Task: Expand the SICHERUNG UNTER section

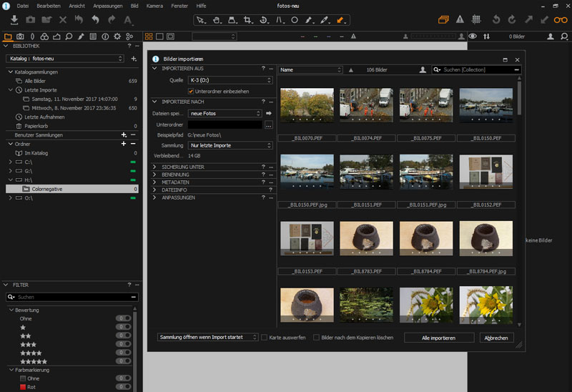Action: point(154,167)
